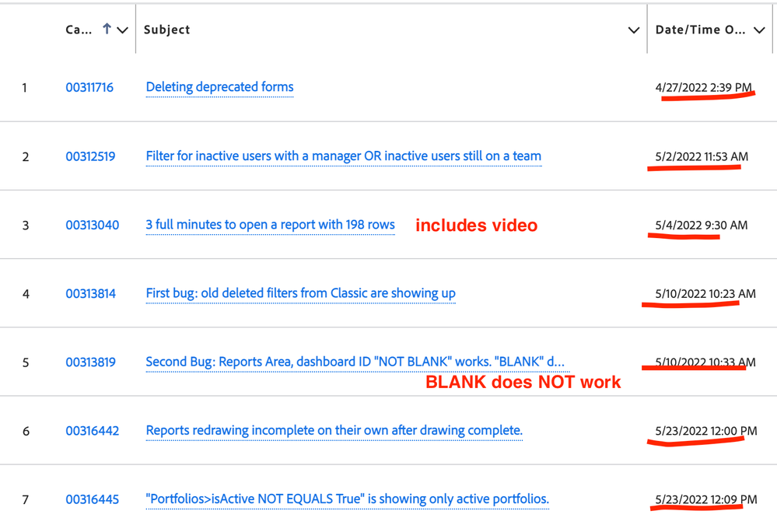
Task: Open "First bug: old deleted filters" link
Action: [x=301, y=294]
